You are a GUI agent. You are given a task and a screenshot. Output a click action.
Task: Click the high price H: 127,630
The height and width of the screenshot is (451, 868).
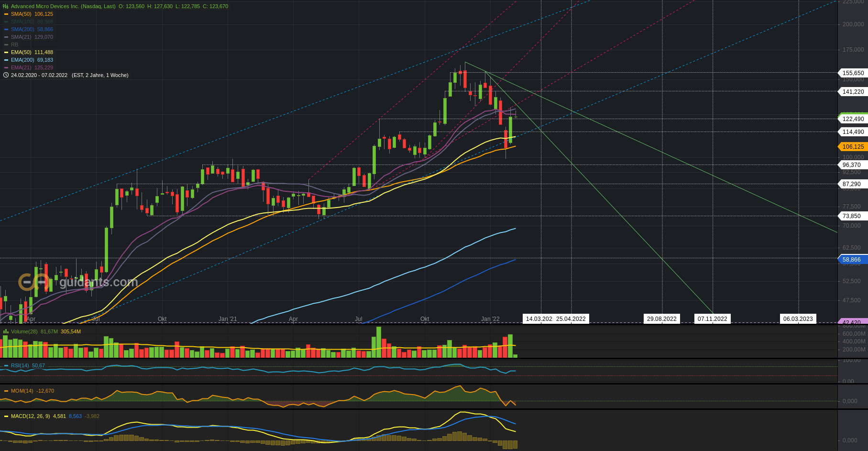(160, 6)
